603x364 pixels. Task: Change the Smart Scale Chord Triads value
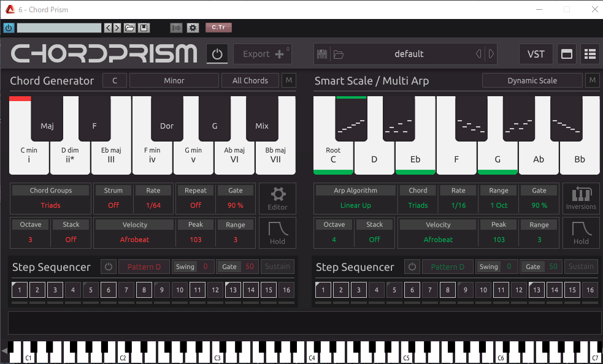pyautogui.click(x=418, y=205)
